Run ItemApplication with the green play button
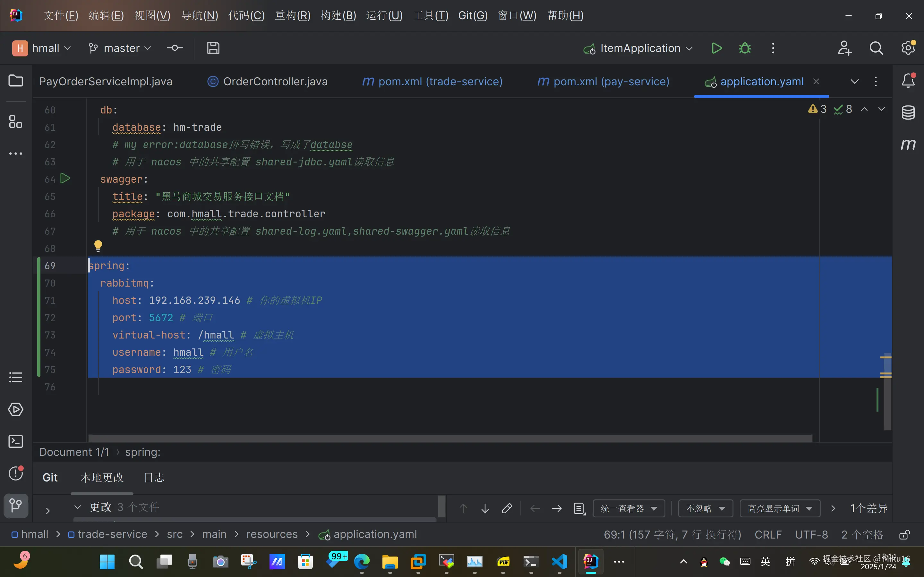Viewport: 924px width, 577px height. click(716, 48)
